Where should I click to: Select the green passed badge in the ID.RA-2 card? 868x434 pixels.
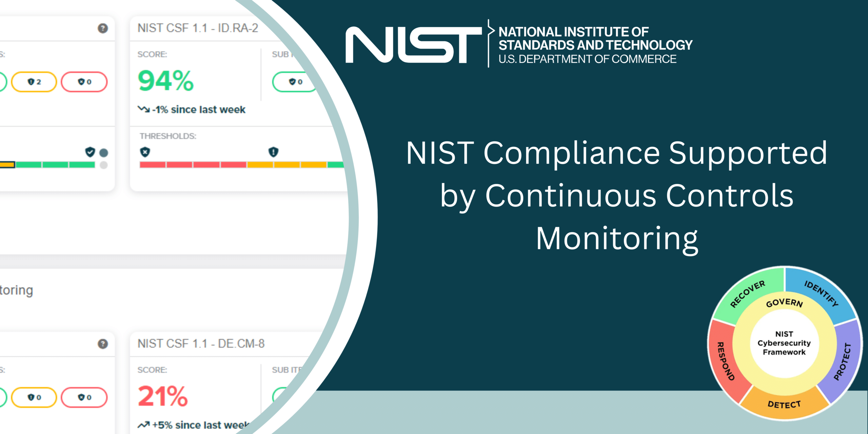pos(294,82)
